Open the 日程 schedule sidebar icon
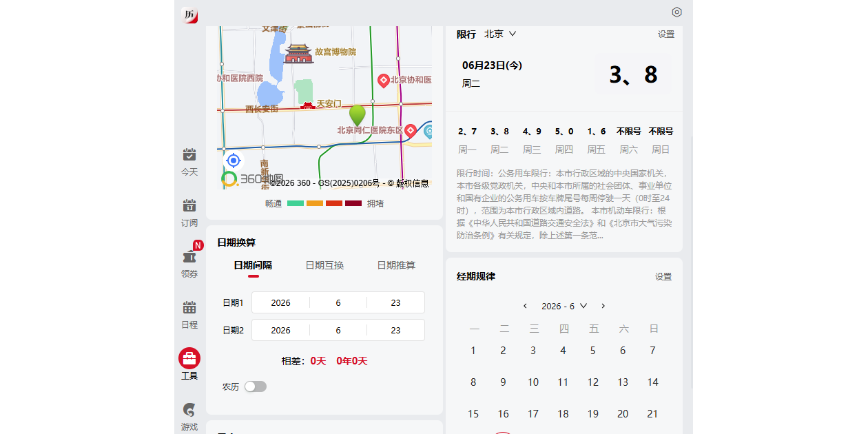868x434 pixels. 189,307
